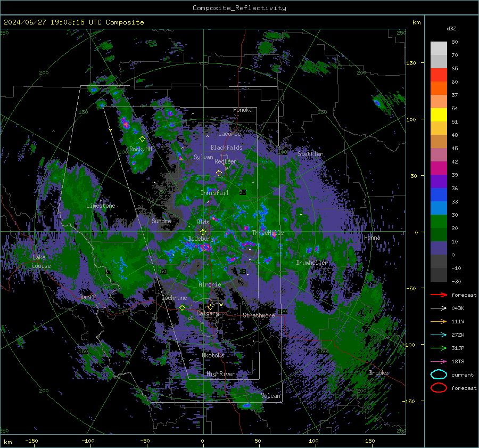Click the red forecast arrow legend icon
Viewport: 479px width, 448px height.
(439, 295)
